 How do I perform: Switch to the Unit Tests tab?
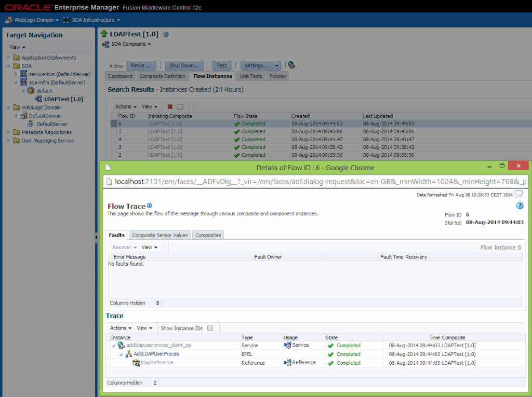coord(251,75)
